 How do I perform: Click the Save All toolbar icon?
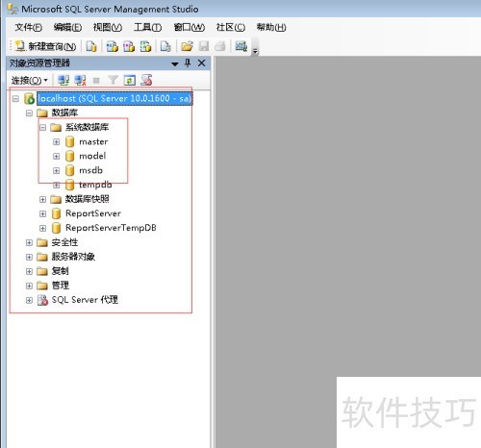220,46
